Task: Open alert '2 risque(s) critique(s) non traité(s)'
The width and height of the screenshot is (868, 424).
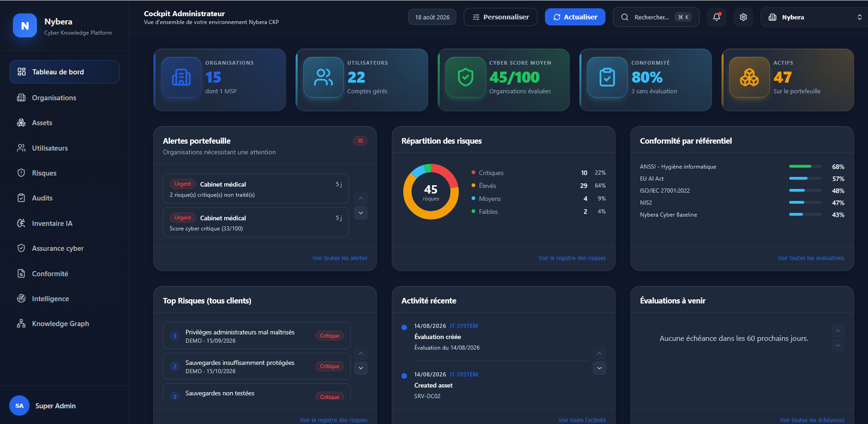Action: click(256, 189)
